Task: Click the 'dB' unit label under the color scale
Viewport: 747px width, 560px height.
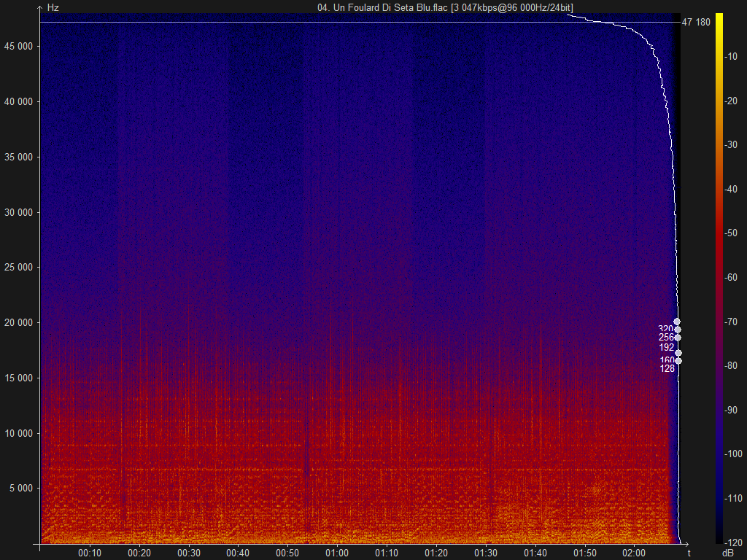Action: 728,553
